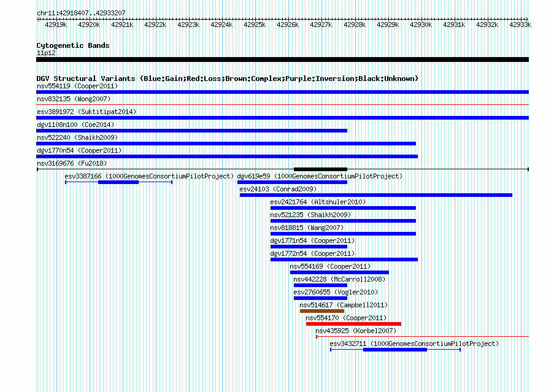Click the nsv522240 (Shaikh2009) label
Image resolution: width=546 pixels, height=392 pixels.
[x=77, y=137]
